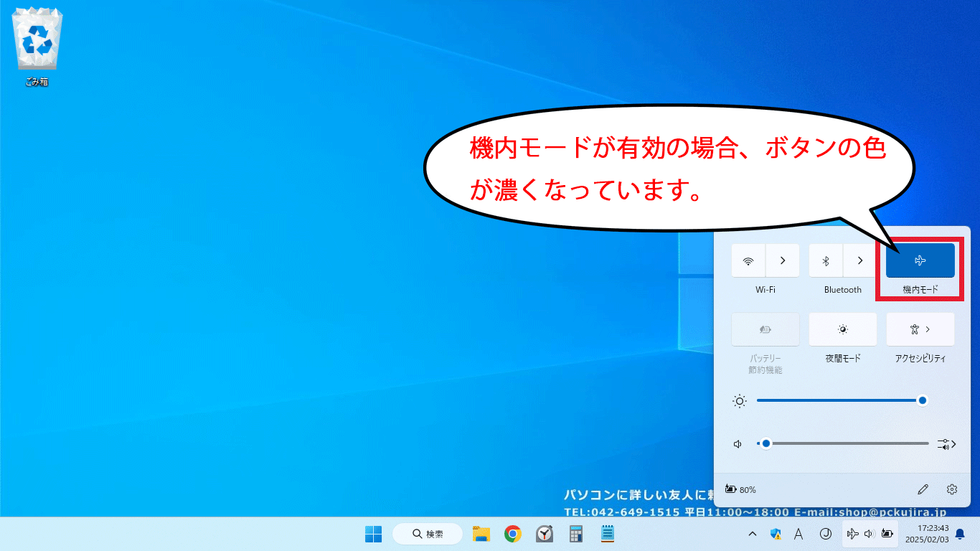Open the アクセシビリティ accessibility options
The height and width of the screenshot is (551, 980).
click(920, 329)
